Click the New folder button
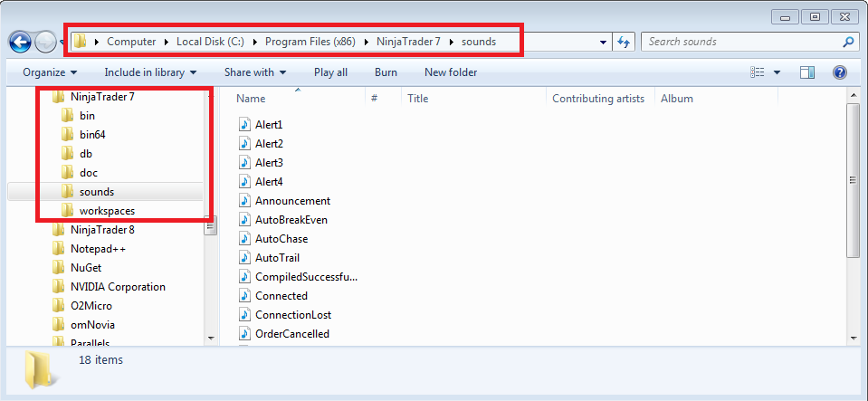This screenshot has height=401, width=868. [x=451, y=72]
